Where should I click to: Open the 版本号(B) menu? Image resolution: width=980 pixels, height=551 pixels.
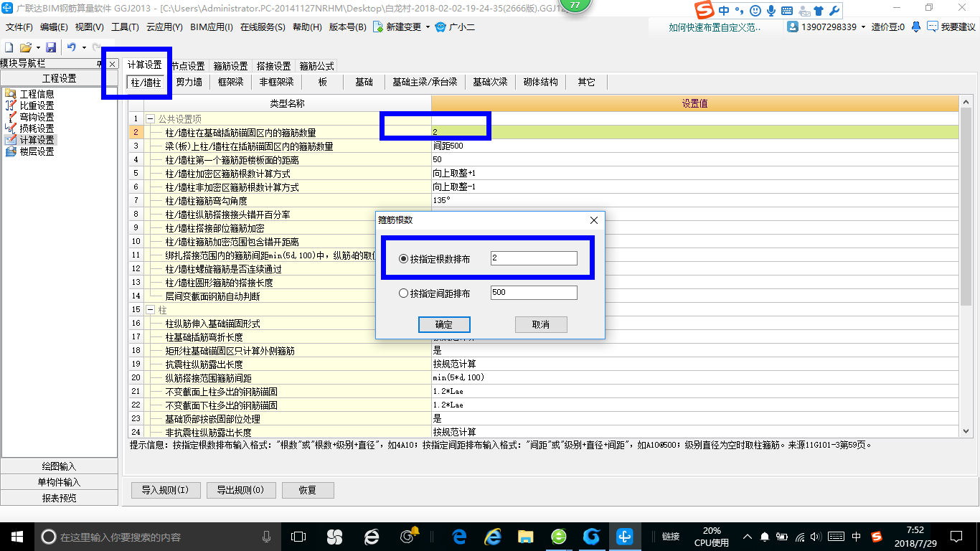(347, 27)
